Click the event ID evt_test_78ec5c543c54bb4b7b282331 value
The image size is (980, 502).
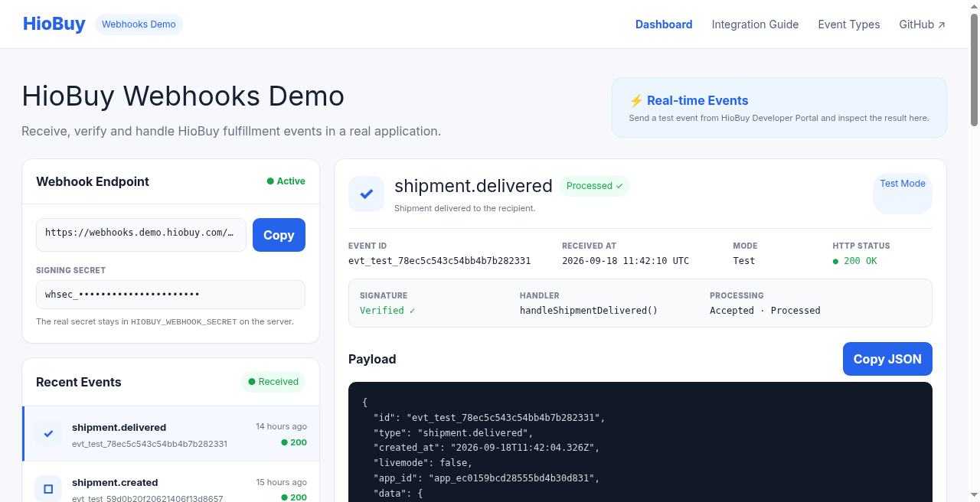439,261
